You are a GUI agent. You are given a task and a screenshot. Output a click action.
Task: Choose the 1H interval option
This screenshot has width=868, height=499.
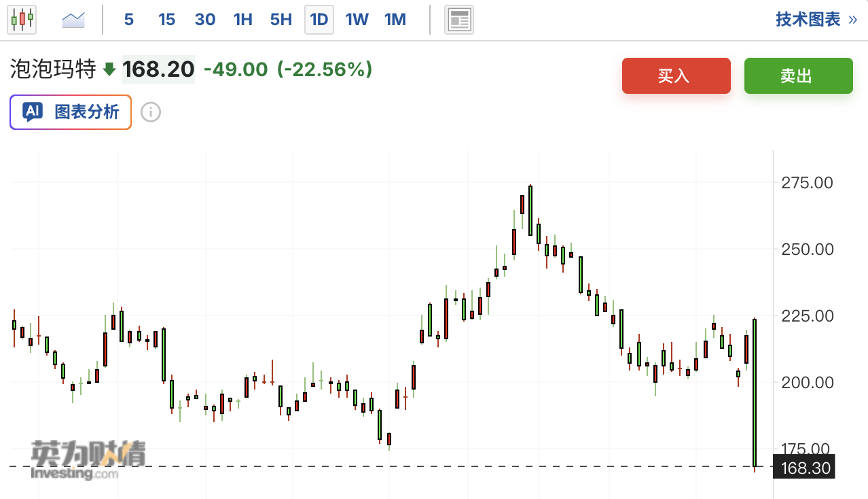tap(243, 20)
